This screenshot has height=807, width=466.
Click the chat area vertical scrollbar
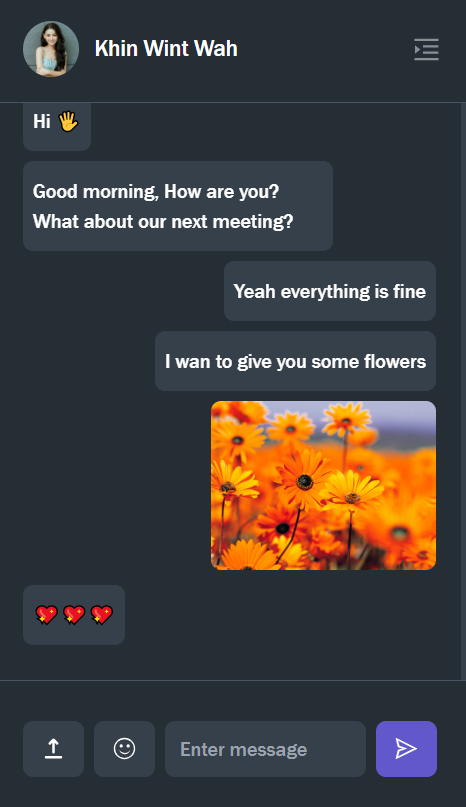(x=463, y=391)
